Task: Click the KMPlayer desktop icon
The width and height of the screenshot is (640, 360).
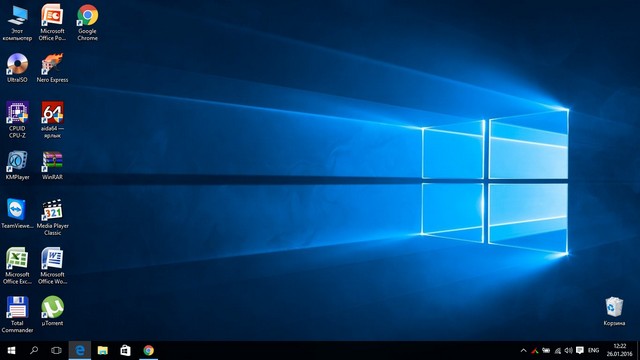Action: (x=17, y=165)
